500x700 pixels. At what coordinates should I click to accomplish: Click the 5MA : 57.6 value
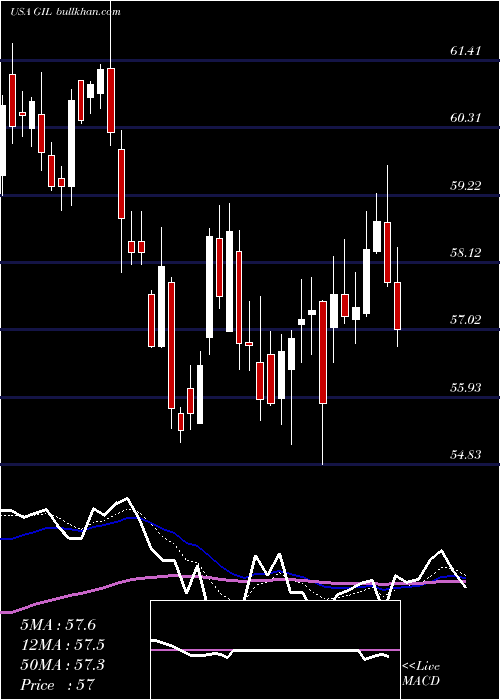[58, 625]
